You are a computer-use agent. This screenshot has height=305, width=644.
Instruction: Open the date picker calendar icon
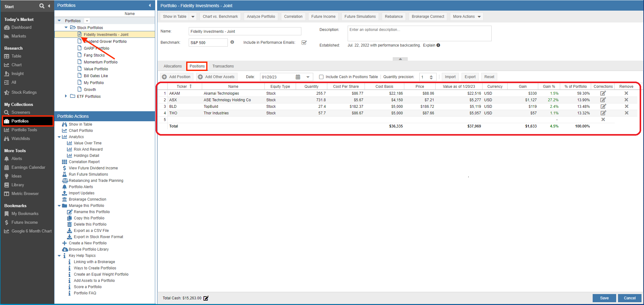click(x=298, y=77)
